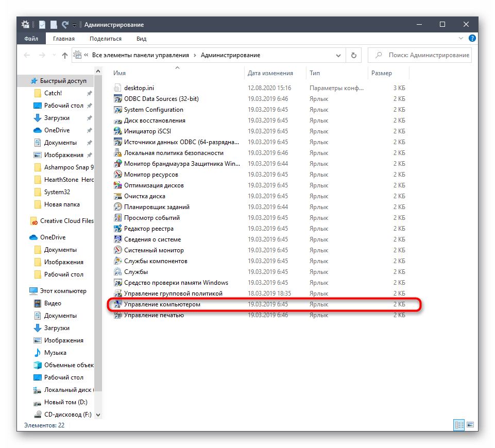Viewport: 495px width, 448px height.
Task: Open Этот компьютер in navigation pane
Action: tap(63, 291)
